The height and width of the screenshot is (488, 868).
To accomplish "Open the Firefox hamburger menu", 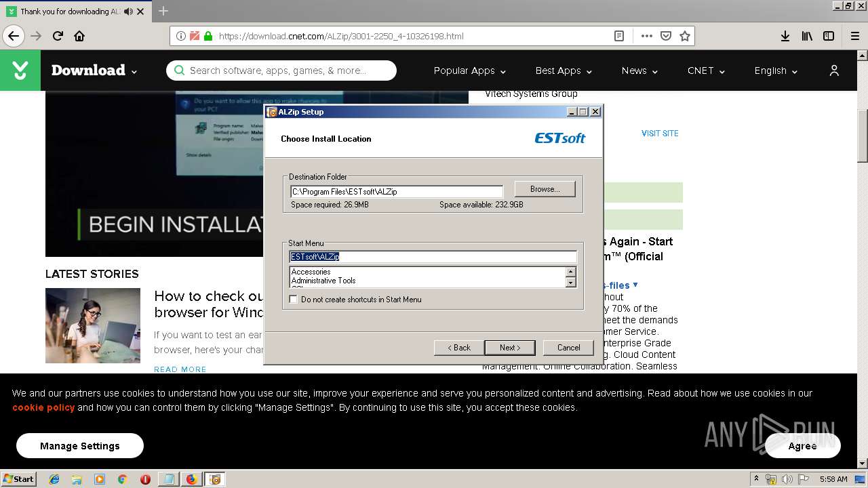I will pos(854,36).
